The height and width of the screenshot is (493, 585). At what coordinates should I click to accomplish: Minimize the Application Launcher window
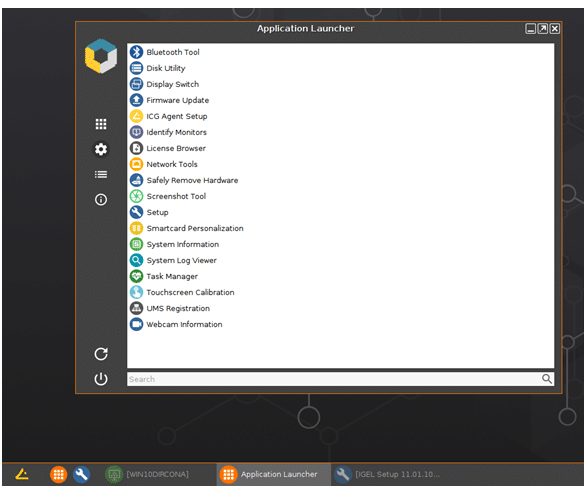tap(531, 29)
